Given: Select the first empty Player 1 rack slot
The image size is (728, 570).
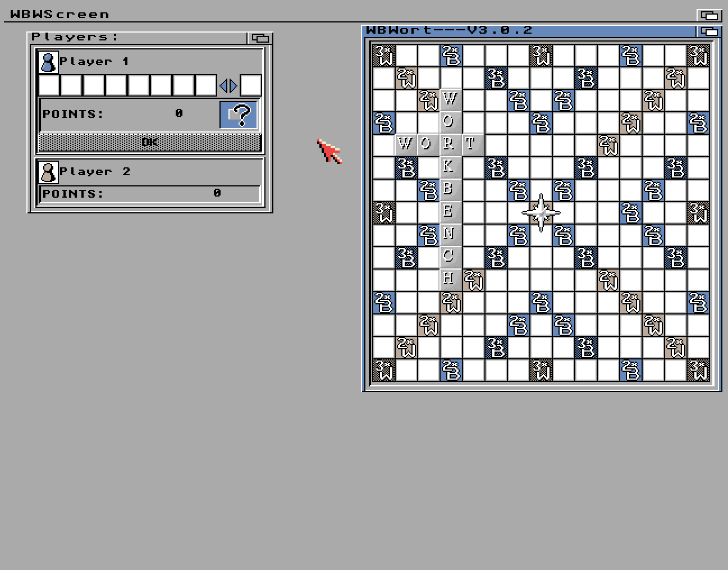Looking at the screenshot, I should tap(49, 86).
